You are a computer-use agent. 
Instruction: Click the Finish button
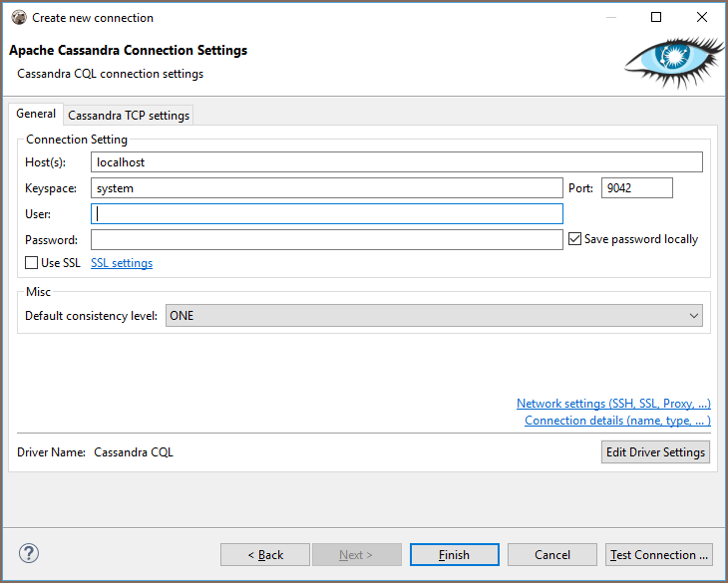pyautogui.click(x=454, y=555)
